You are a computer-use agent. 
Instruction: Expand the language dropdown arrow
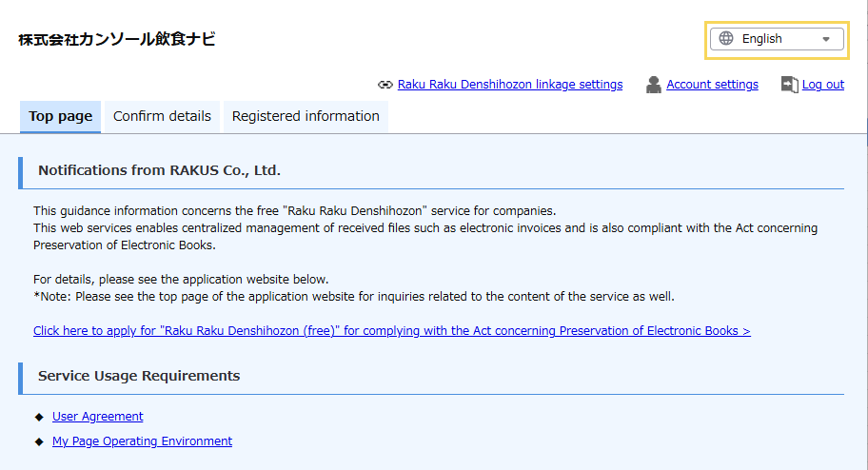825,39
